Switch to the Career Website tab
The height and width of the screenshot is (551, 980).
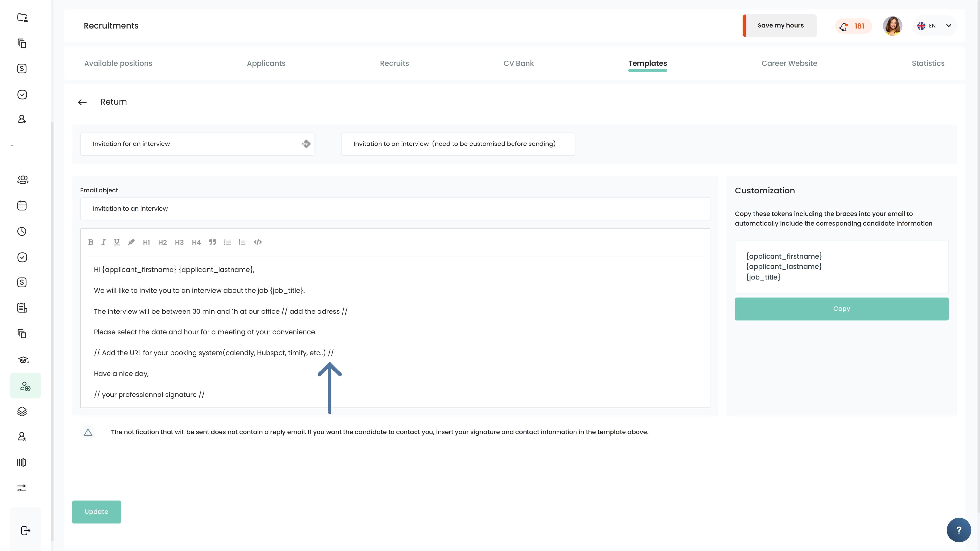click(x=789, y=63)
